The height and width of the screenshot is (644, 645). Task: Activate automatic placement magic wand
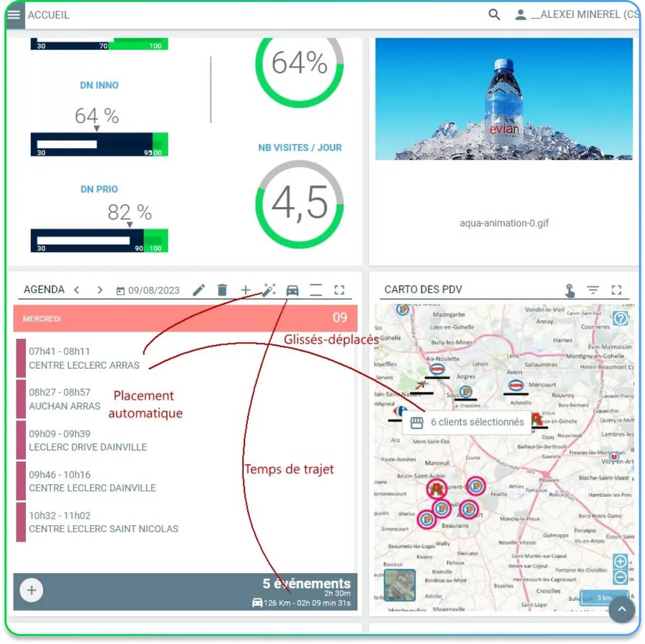tap(269, 290)
